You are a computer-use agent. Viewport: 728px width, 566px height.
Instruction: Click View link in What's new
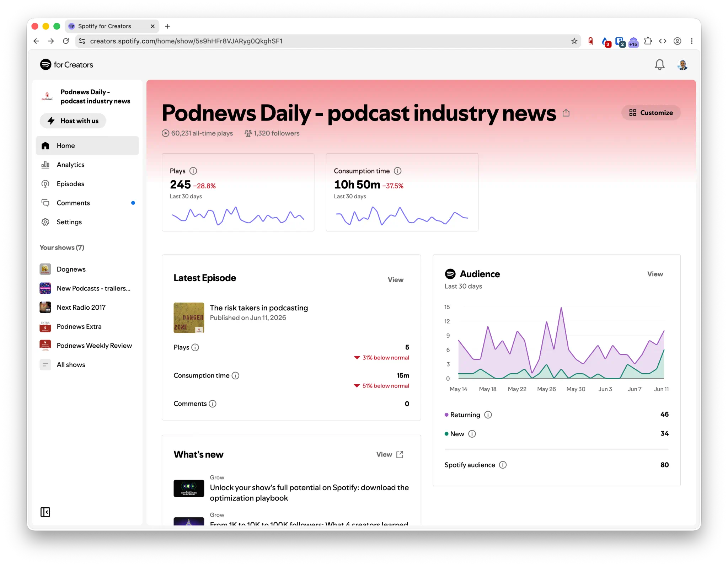390,455
